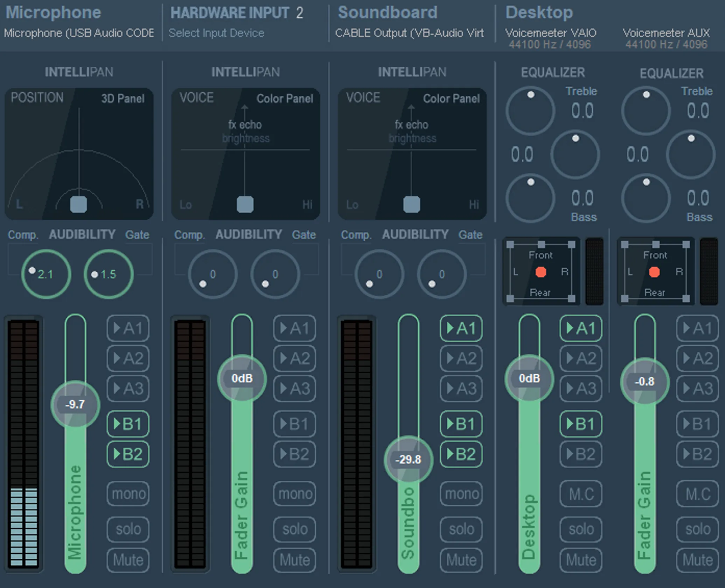Click the HARDWARE INPUT 2 title label
The width and height of the screenshot is (725, 588).
pos(237,13)
